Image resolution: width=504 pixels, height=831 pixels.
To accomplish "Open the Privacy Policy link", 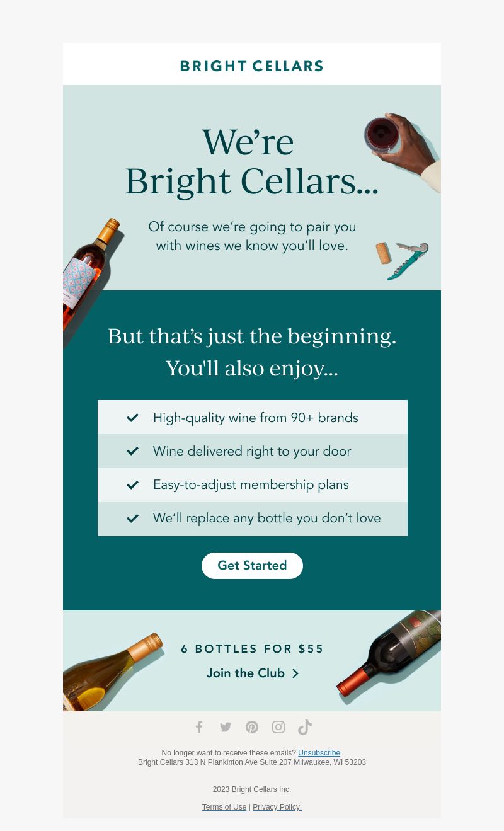I will point(277,807).
